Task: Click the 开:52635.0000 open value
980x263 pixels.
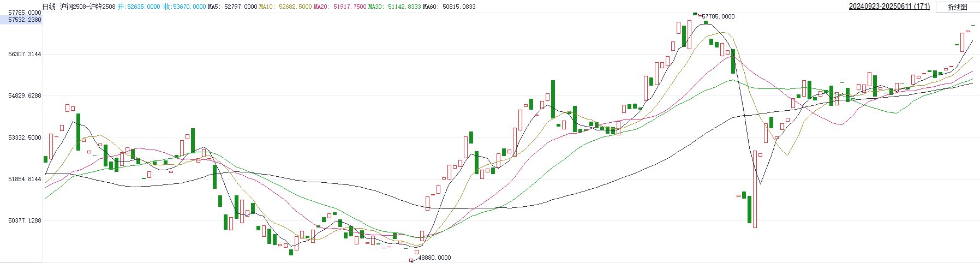Action: point(139,7)
